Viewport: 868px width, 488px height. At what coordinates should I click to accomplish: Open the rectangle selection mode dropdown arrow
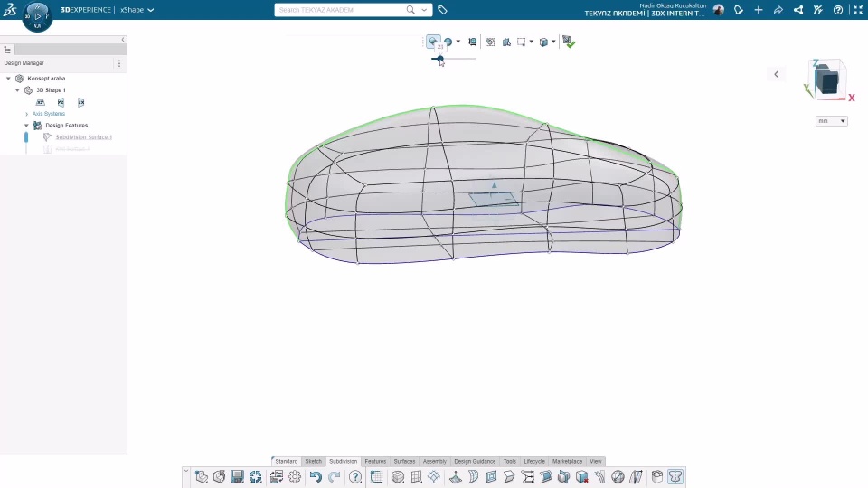(x=532, y=42)
